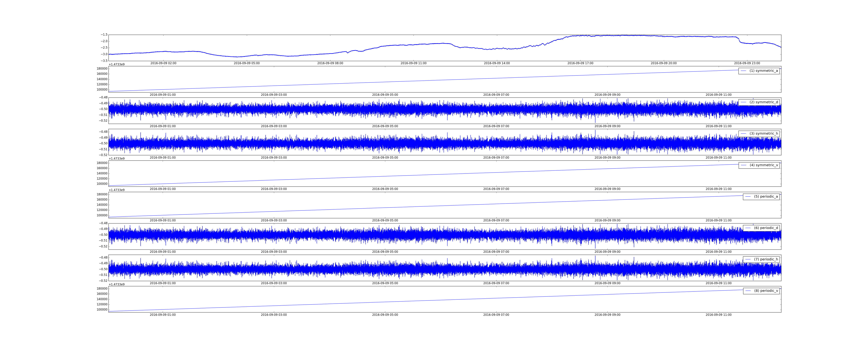Screen dimensions: 868x347
Task: Click "120000" y-axis label in periodic_a plot
Action: tap(102, 210)
